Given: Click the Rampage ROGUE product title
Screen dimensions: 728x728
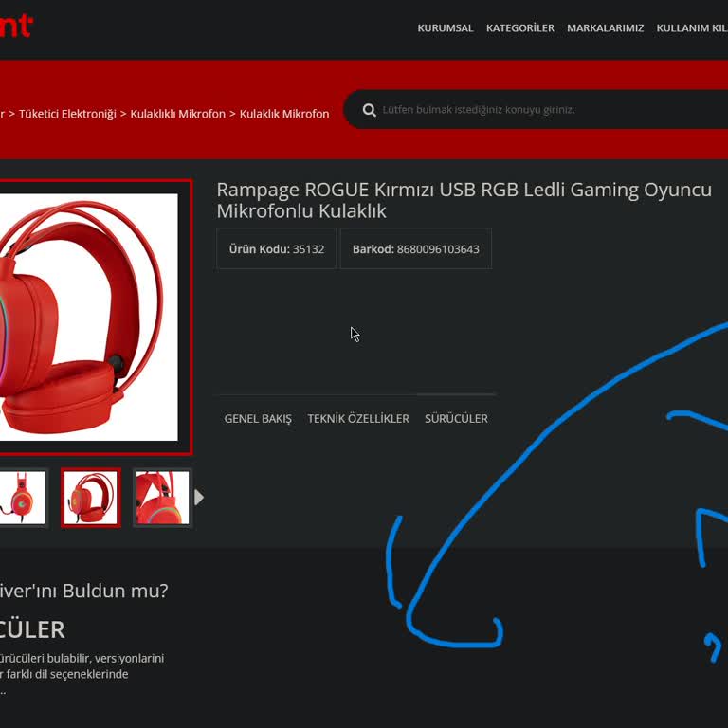Looking at the screenshot, I should [464, 200].
